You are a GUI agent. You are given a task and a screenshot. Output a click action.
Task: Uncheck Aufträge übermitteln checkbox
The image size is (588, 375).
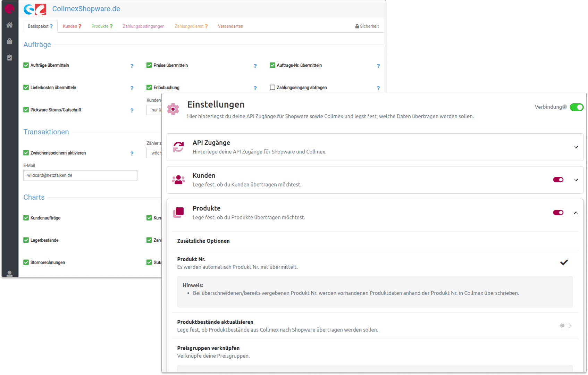click(26, 65)
